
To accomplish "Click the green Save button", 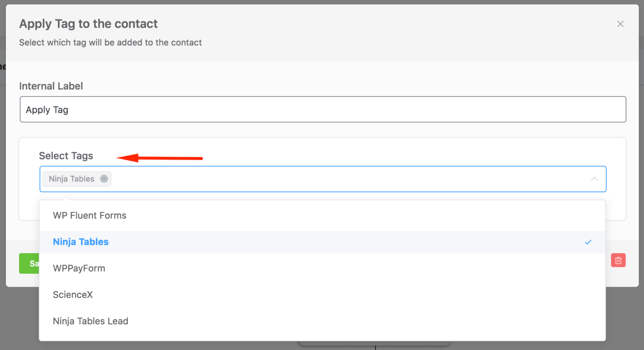I will pyautogui.click(x=29, y=264).
